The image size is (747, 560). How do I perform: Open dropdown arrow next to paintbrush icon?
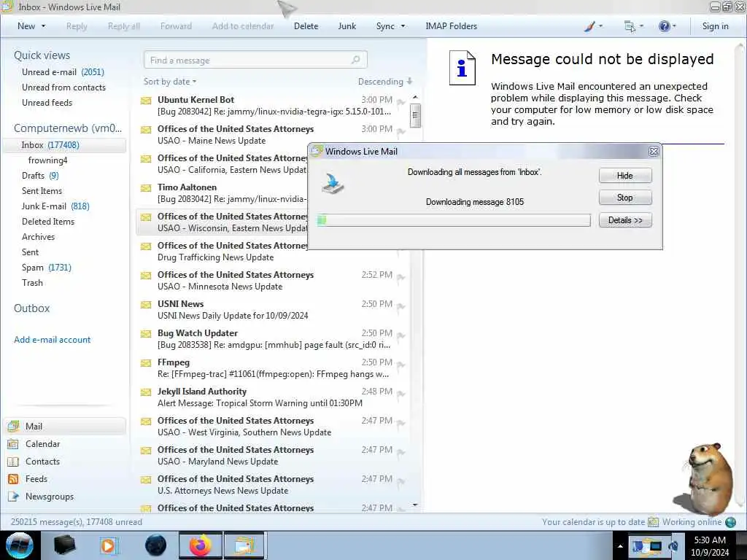(600, 26)
